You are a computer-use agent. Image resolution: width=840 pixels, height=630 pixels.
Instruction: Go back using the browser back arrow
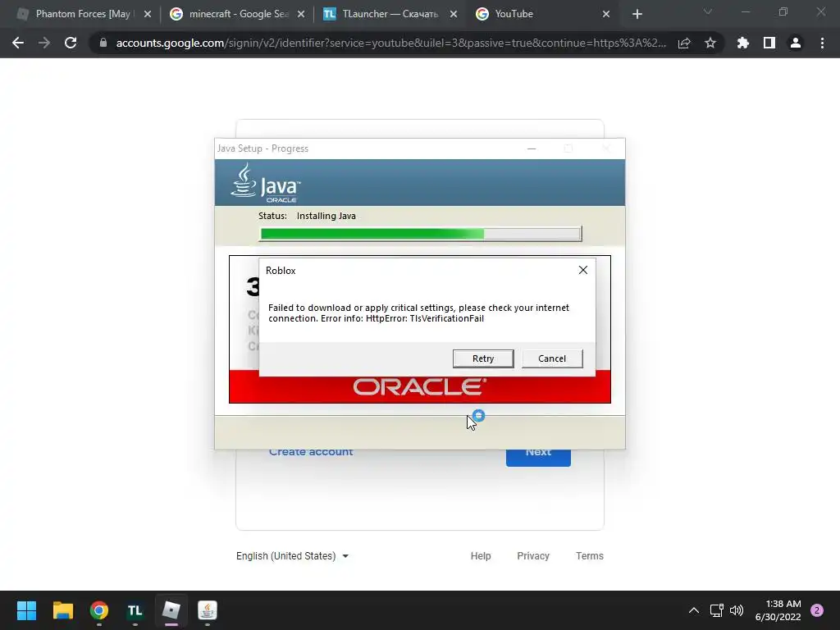18,43
